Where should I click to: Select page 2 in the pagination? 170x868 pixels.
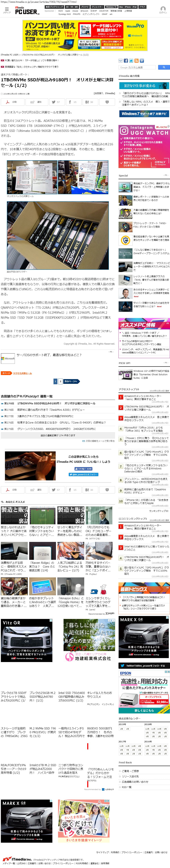(60, 381)
